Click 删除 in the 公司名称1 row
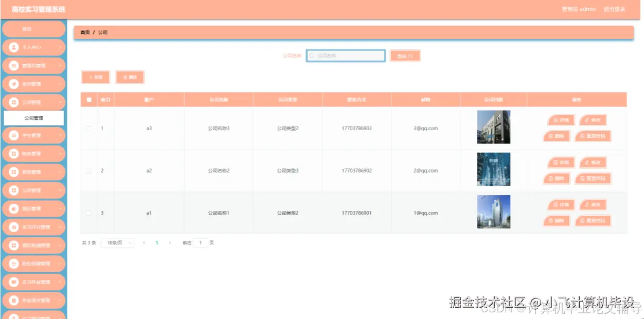Viewport: 644px width, 319px height. [x=557, y=221]
